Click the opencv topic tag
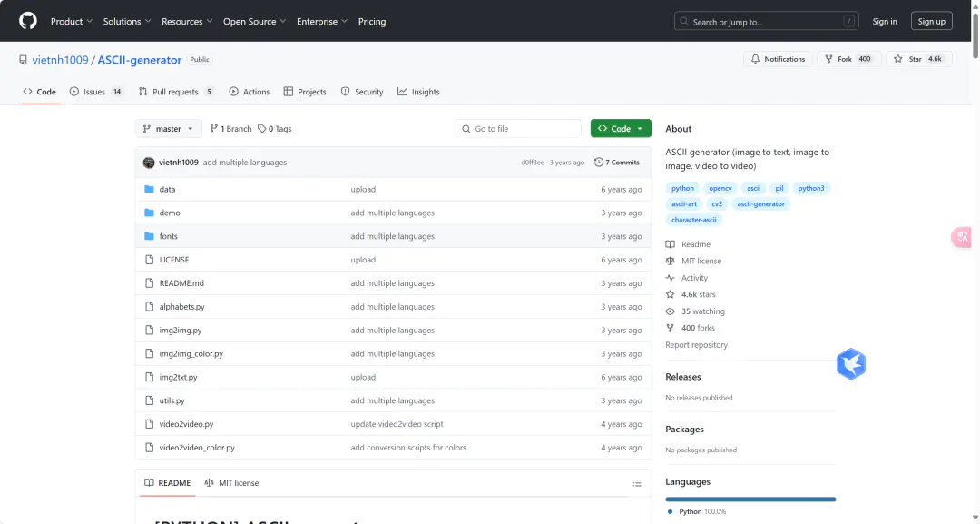This screenshot has height=524, width=980. tap(720, 188)
